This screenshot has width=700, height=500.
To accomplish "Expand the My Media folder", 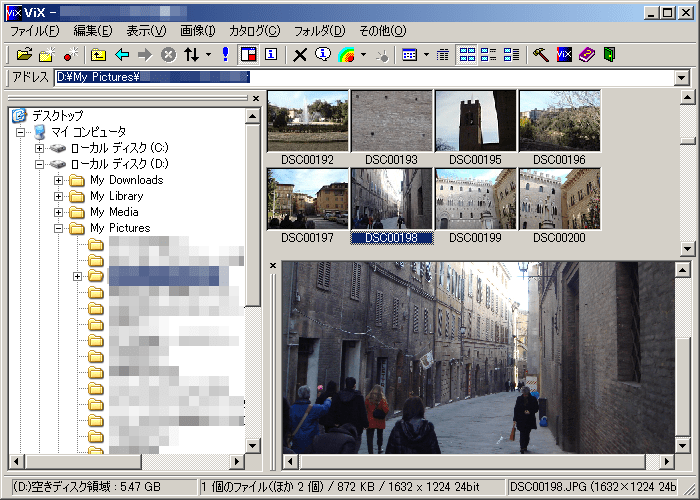I will (x=58, y=212).
